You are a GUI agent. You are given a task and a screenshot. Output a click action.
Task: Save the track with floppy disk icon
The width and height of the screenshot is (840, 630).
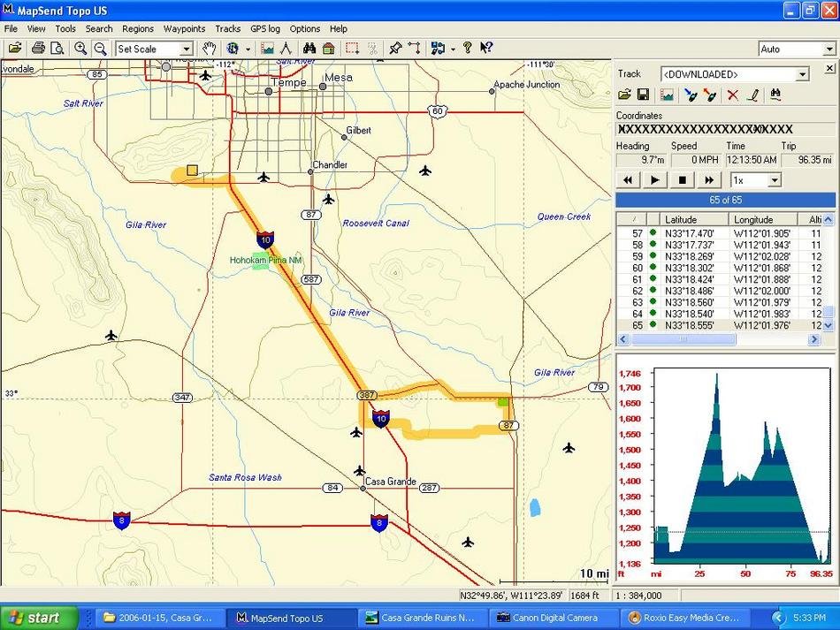point(643,95)
